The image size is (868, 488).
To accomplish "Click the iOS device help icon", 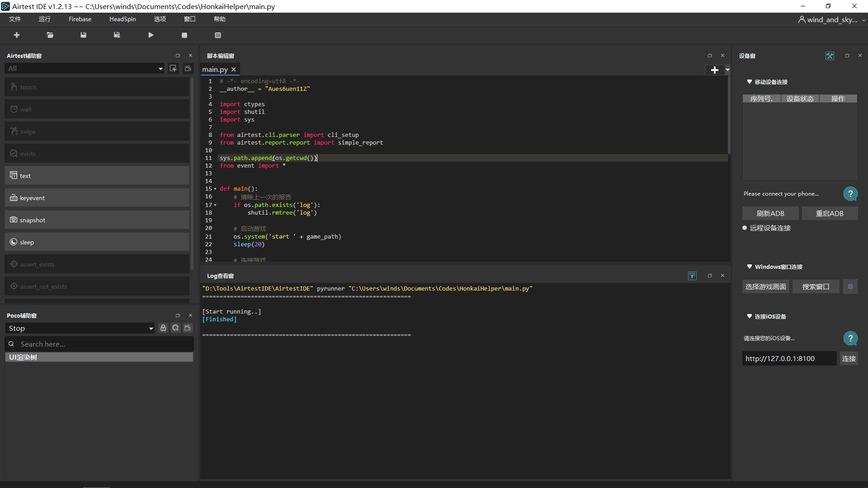I will [x=850, y=338].
